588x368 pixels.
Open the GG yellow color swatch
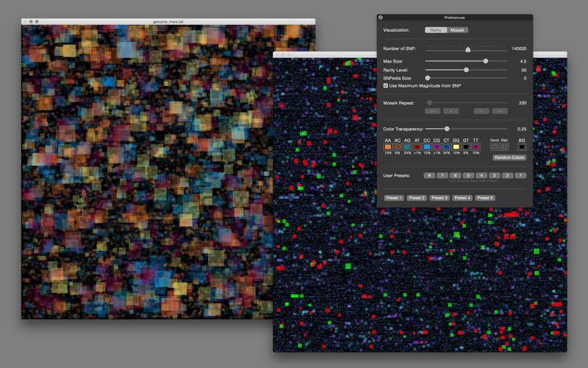coord(456,146)
